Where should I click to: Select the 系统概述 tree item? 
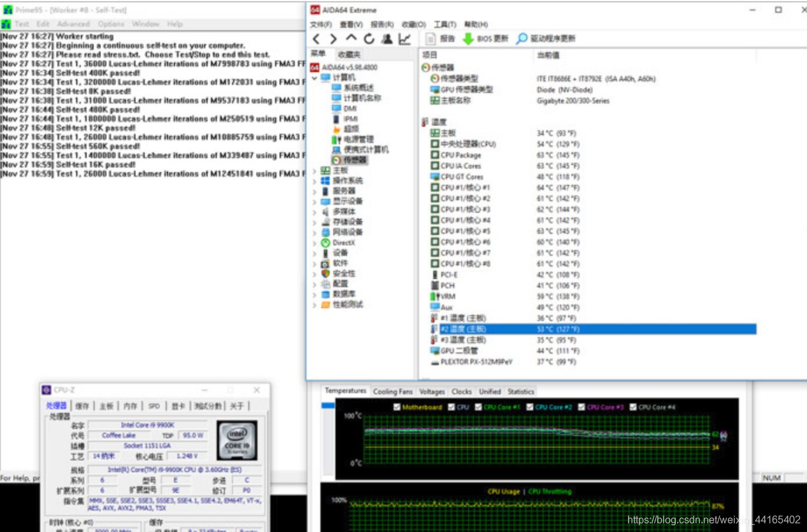tap(353, 88)
